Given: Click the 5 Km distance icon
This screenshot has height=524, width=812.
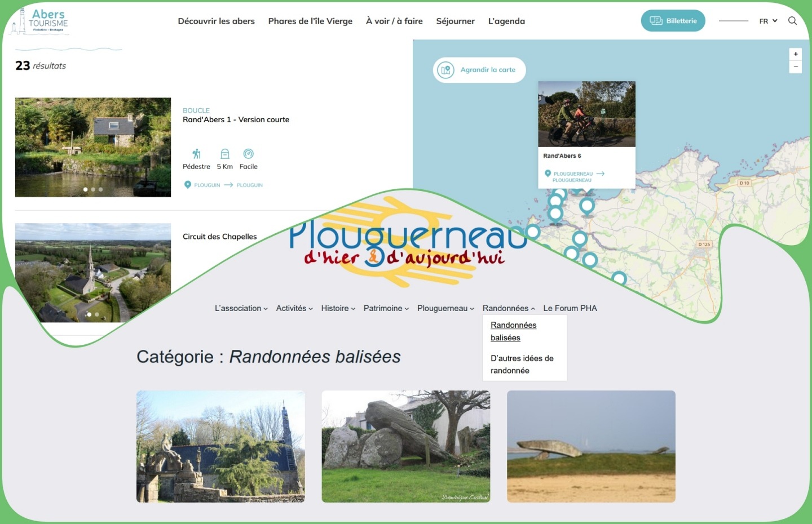Looking at the screenshot, I should [x=224, y=153].
